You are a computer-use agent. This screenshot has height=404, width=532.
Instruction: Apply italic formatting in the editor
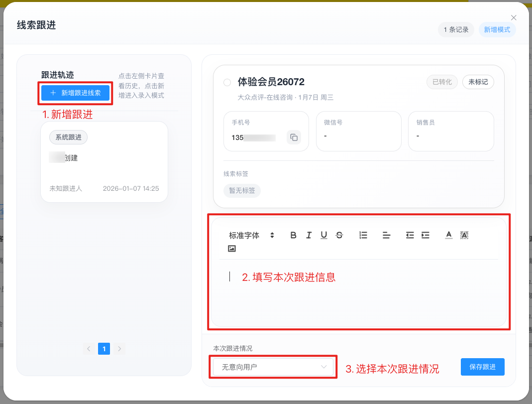(309, 235)
